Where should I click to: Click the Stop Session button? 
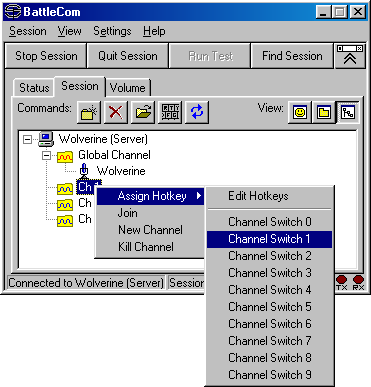(46, 56)
